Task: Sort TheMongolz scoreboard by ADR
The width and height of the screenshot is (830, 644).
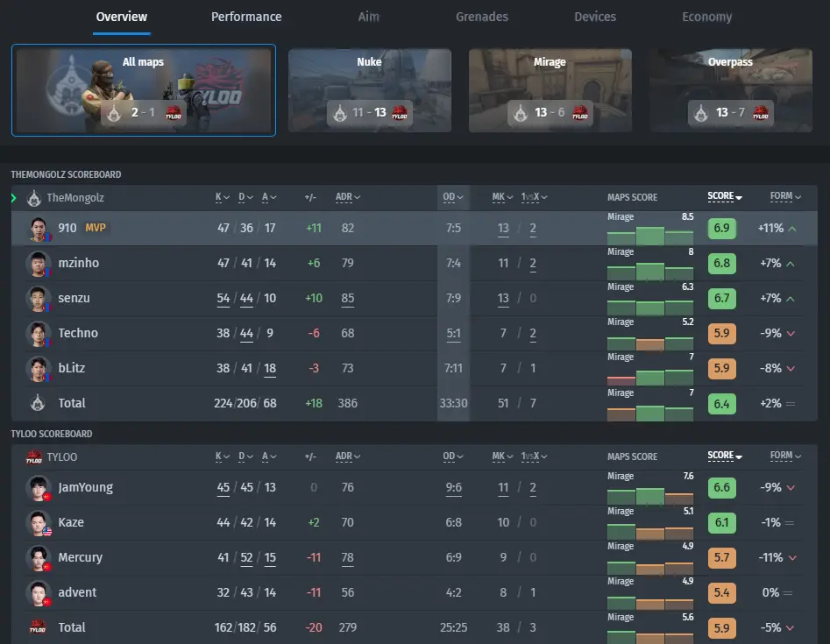Action: tap(348, 197)
